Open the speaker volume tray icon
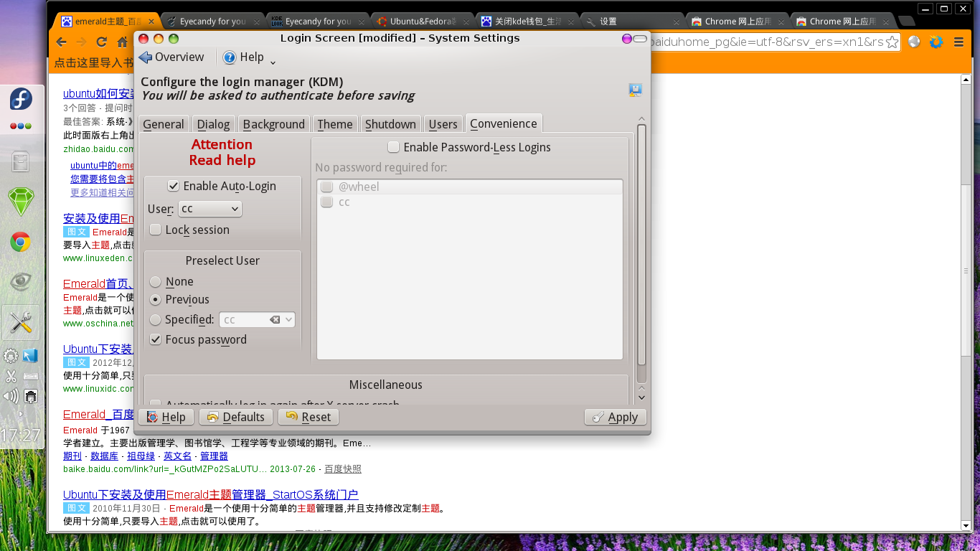The height and width of the screenshot is (551, 980). pyautogui.click(x=11, y=396)
